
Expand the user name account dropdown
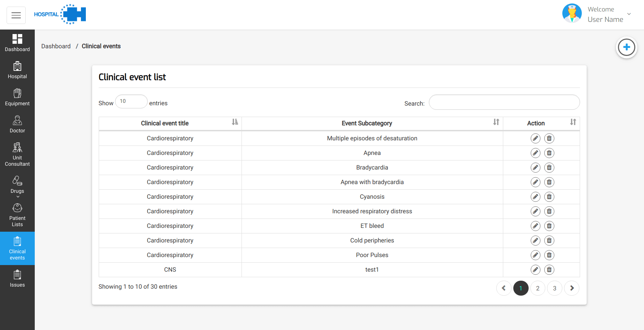click(629, 14)
